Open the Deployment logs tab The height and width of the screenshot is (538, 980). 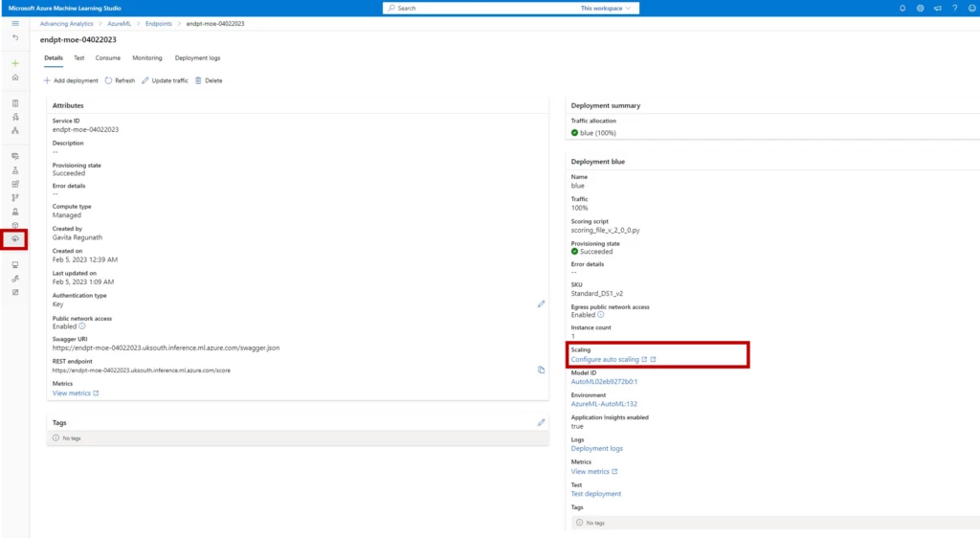coord(197,58)
